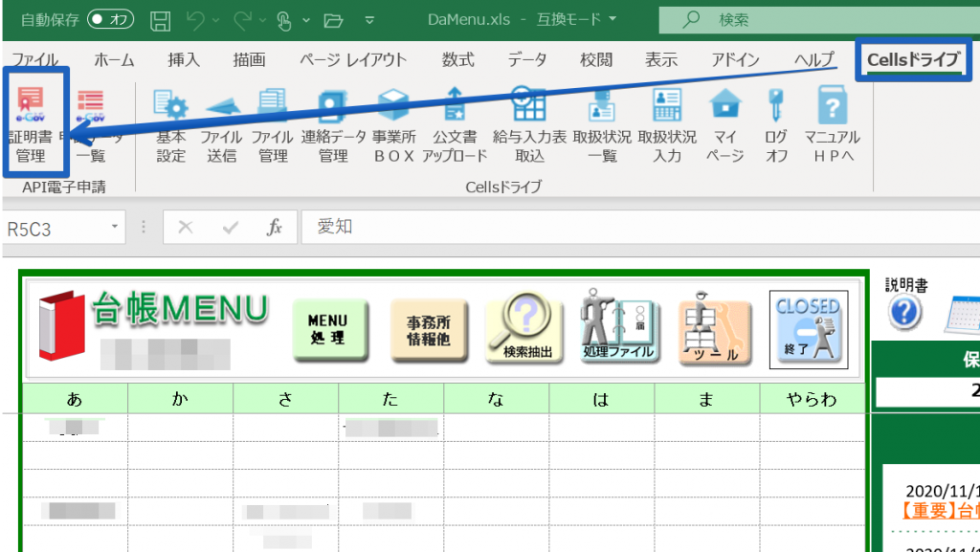Switch to the ホーム tab
The image size is (980, 552).
114,59
